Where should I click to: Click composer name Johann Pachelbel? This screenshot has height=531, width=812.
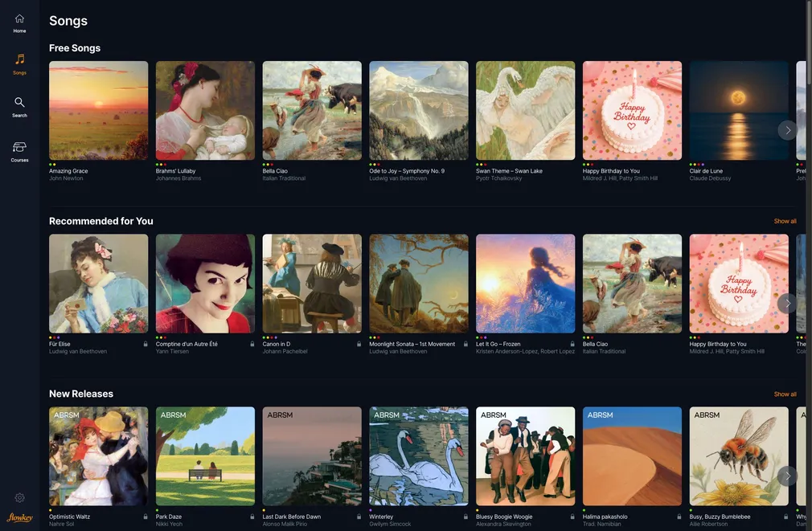(285, 351)
